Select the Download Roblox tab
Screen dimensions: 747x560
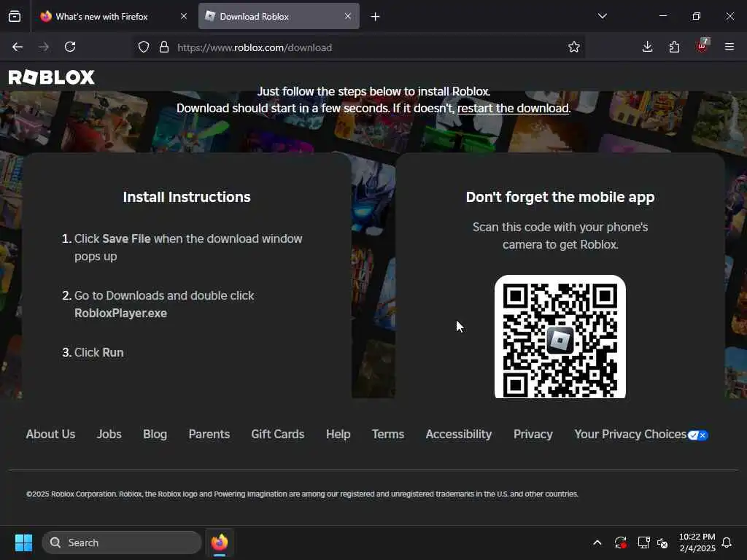[279, 16]
